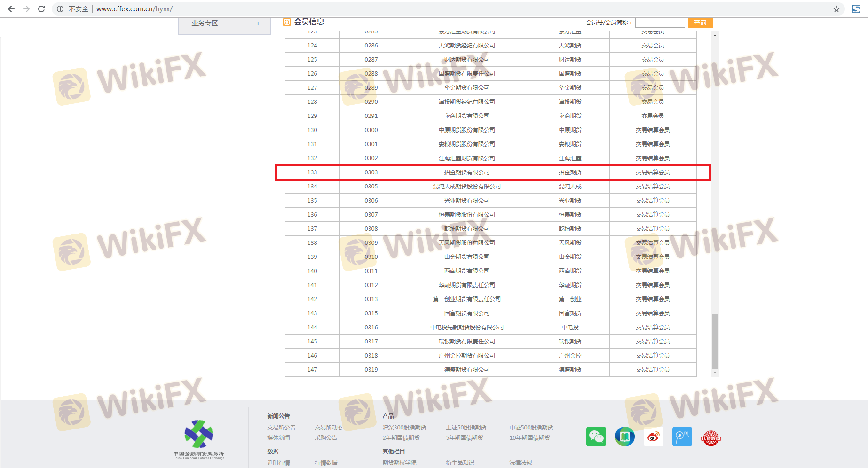This screenshot has height=468, width=868.
Task: Expand the 业务专区 sidebar section
Action: tap(258, 23)
